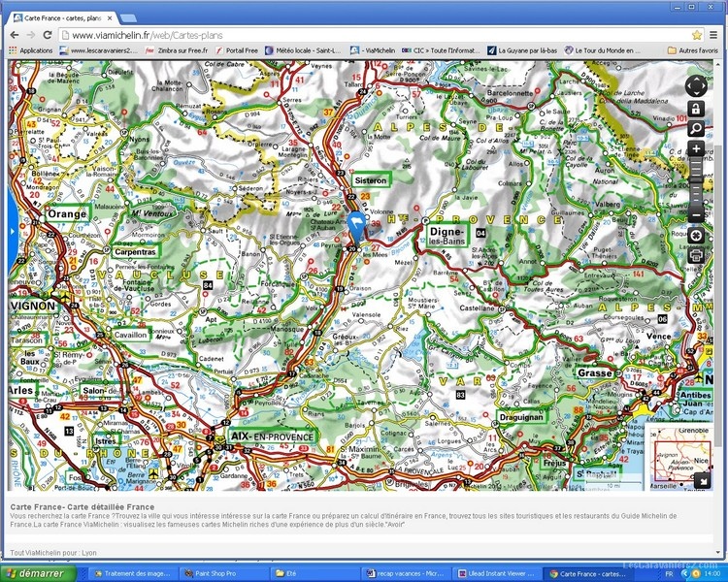The width and height of the screenshot is (728, 582).
Task: Select the Carte France tab
Action: click(63, 18)
